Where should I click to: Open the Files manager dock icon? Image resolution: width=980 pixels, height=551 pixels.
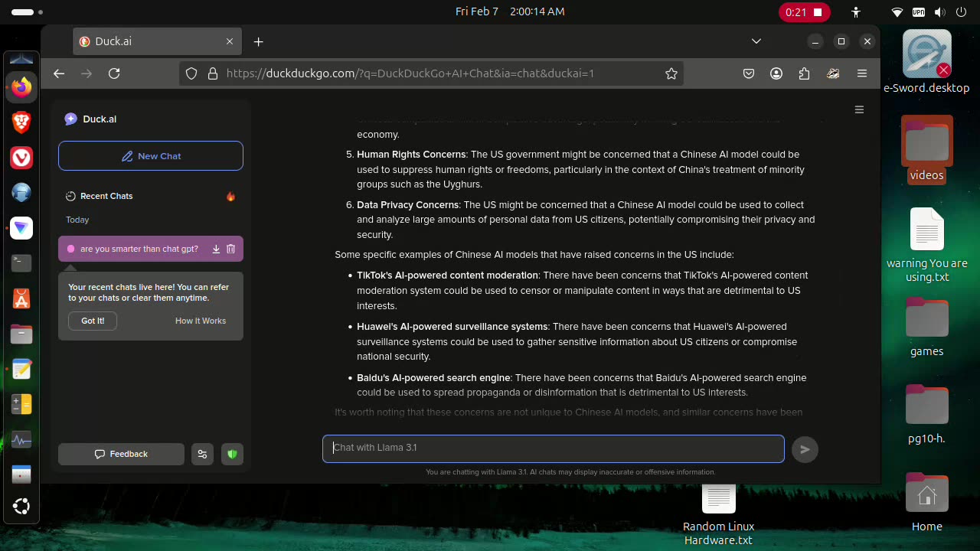click(21, 334)
